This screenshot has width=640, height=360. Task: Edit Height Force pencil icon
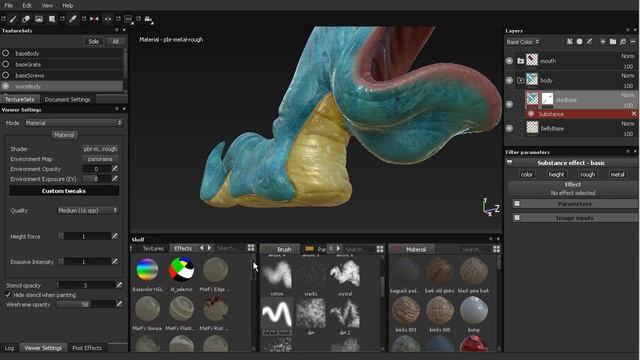pyautogui.click(x=115, y=236)
